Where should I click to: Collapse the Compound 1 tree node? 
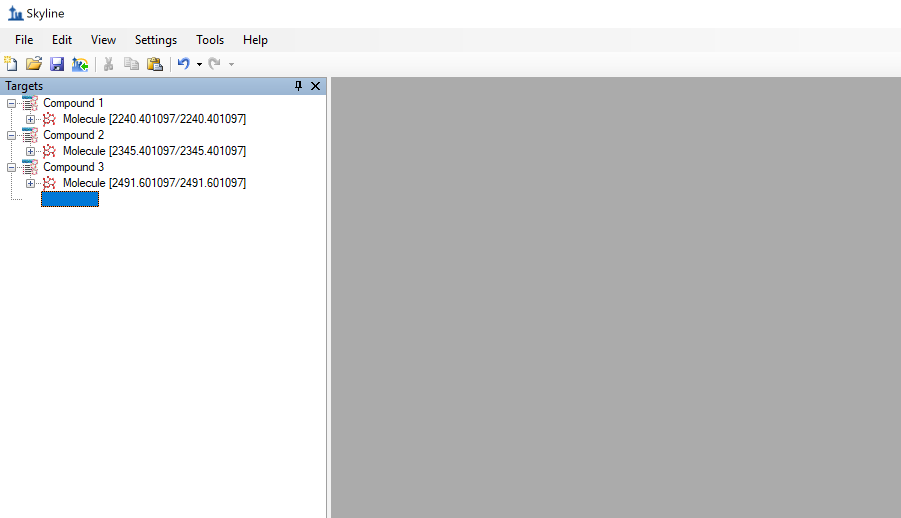pos(11,103)
